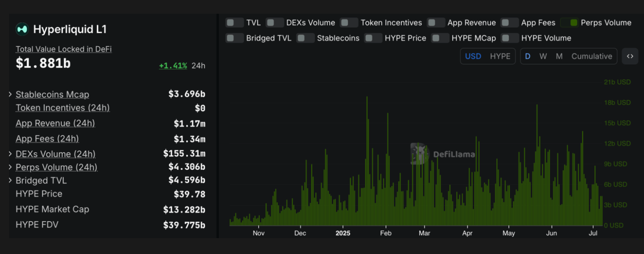Click the App Fees (24h) label
This screenshot has height=254, width=644.
(47, 139)
